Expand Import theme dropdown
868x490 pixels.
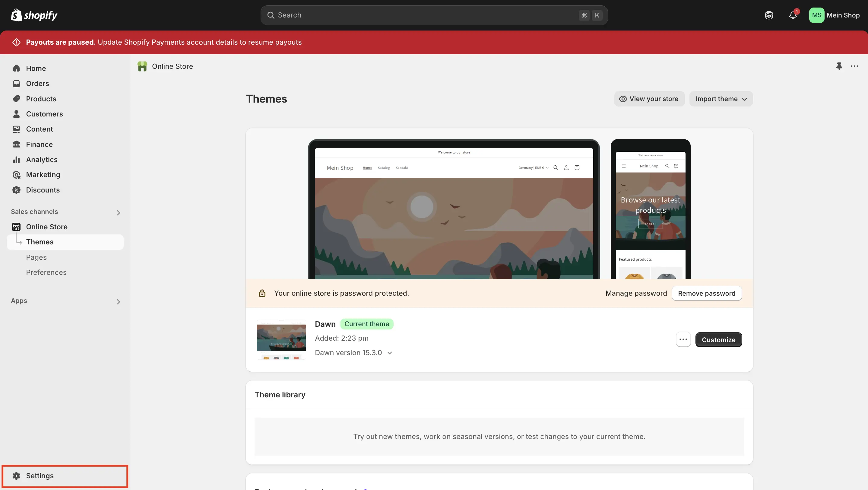click(x=721, y=99)
